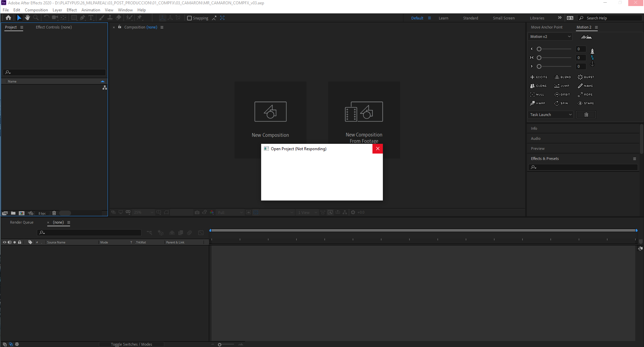
Task: Apply the CLONE function in Motion 2
Action: tap(538, 85)
